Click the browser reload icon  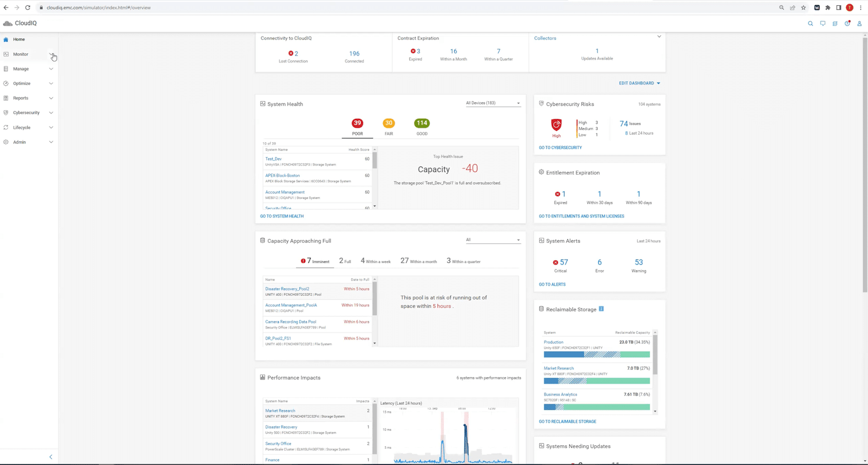[x=27, y=8]
